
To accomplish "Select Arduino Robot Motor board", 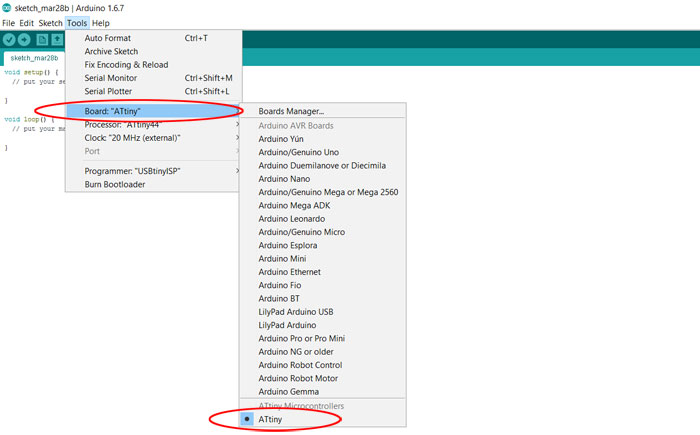I will (x=323, y=378).
